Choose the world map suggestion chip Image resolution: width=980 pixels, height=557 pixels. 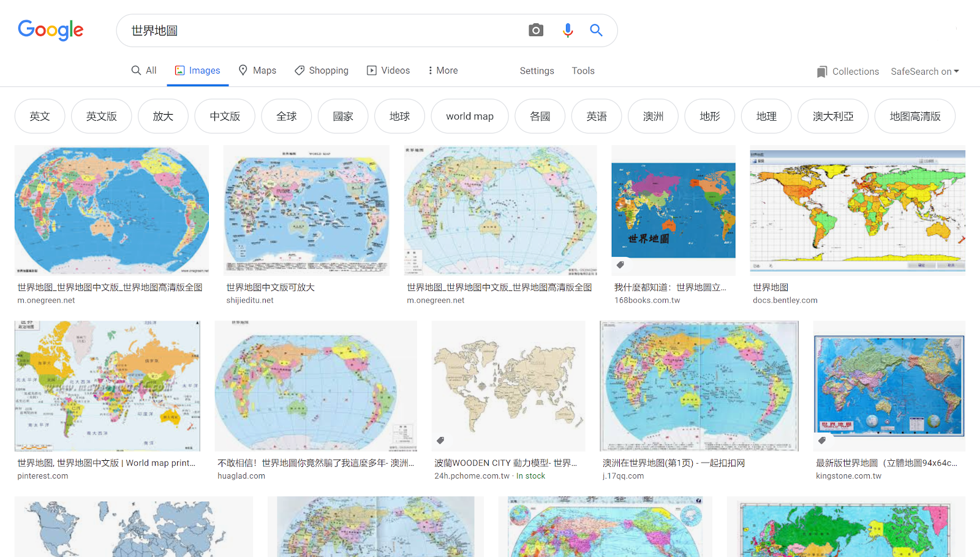coord(470,116)
